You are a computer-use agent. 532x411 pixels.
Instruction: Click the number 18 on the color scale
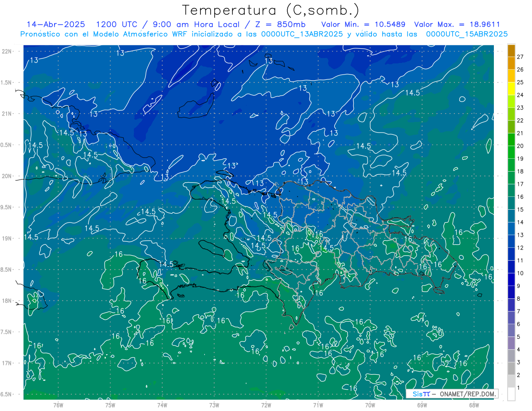[x=520, y=171]
